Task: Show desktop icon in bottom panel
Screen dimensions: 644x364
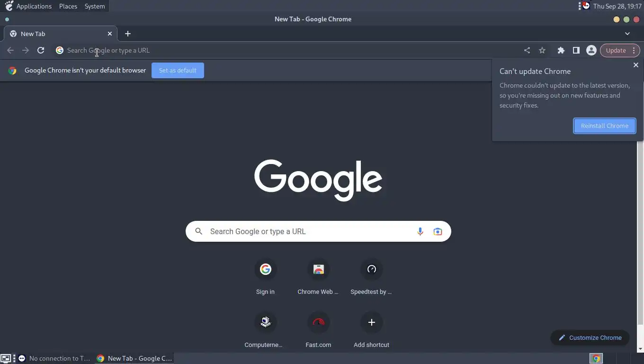Action: coord(6,358)
